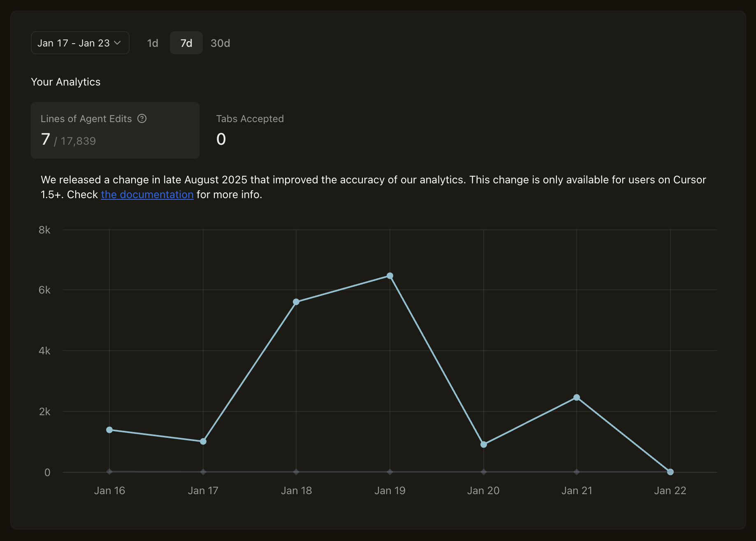Click the help icon beside Lines of Agent Edits

pyautogui.click(x=142, y=119)
